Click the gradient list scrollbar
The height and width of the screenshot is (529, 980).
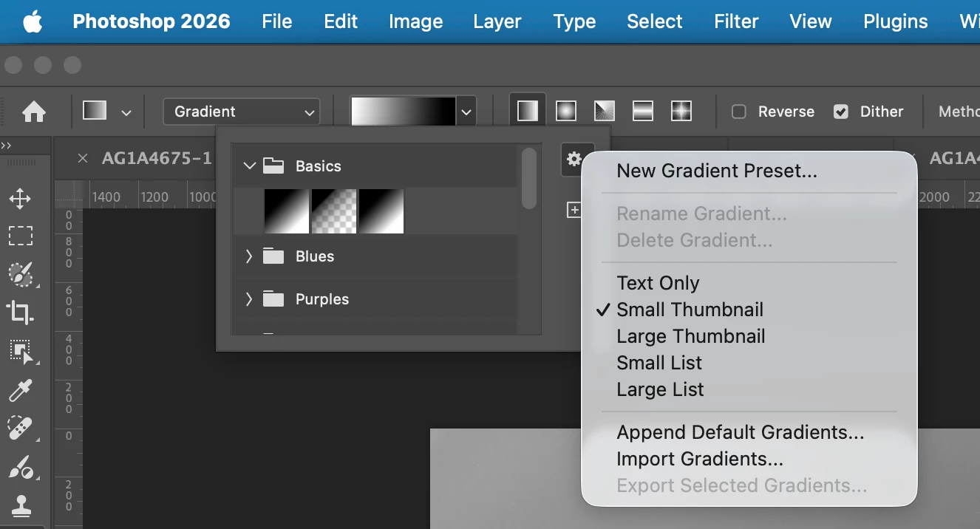click(x=528, y=178)
